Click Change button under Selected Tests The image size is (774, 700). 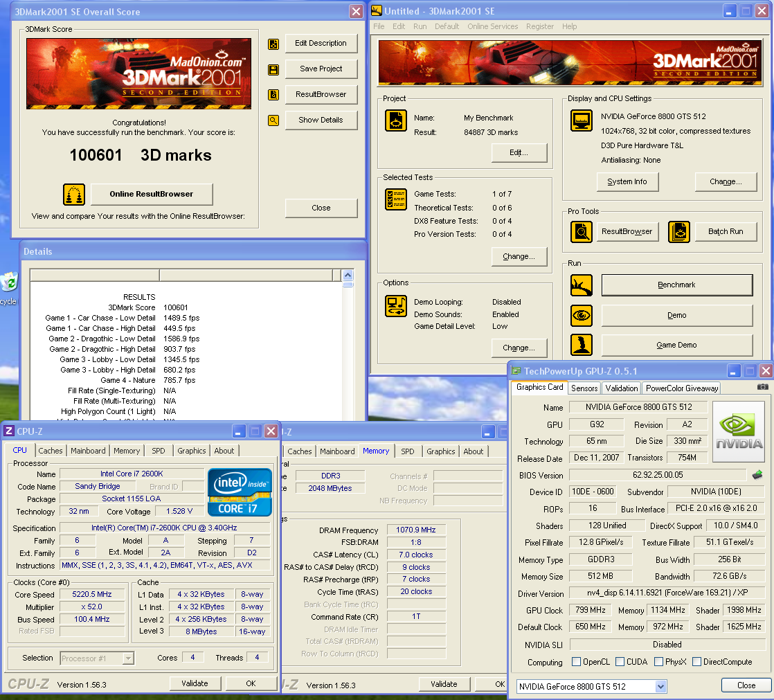519,257
